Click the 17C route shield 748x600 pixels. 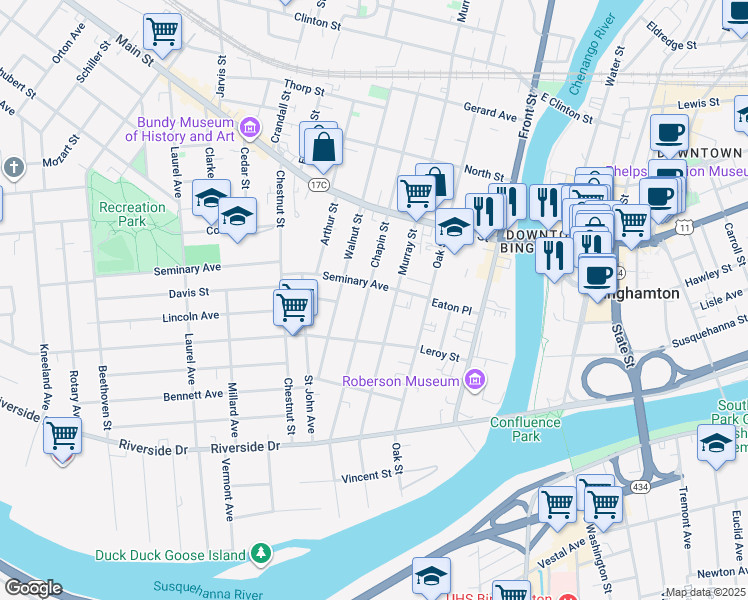318,185
